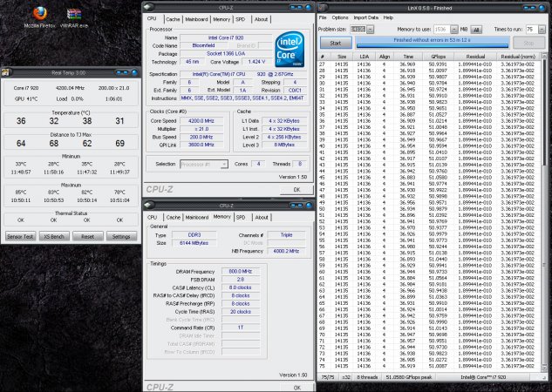Click title icon of CPU-Z processor window
Image resolution: width=552 pixels, height=392 pixels.
(x=148, y=7)
